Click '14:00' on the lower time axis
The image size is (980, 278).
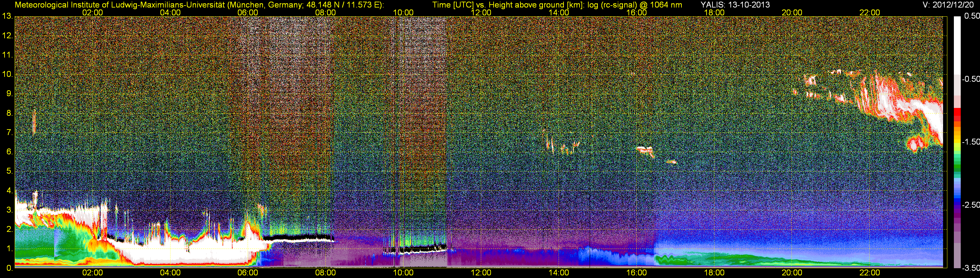[x=559, y=273]
